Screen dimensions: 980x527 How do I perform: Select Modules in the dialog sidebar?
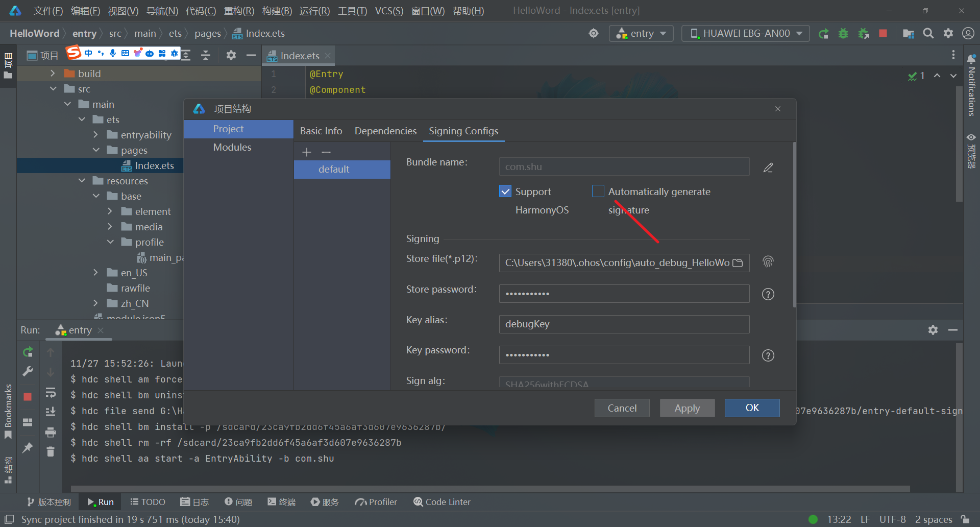(238, 148)
